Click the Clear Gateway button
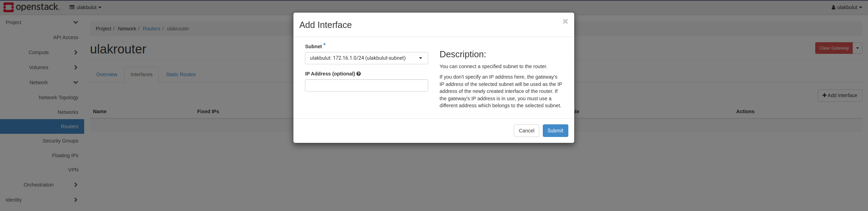The width and height of the screenshot is (868, 211). coord(834,48)
